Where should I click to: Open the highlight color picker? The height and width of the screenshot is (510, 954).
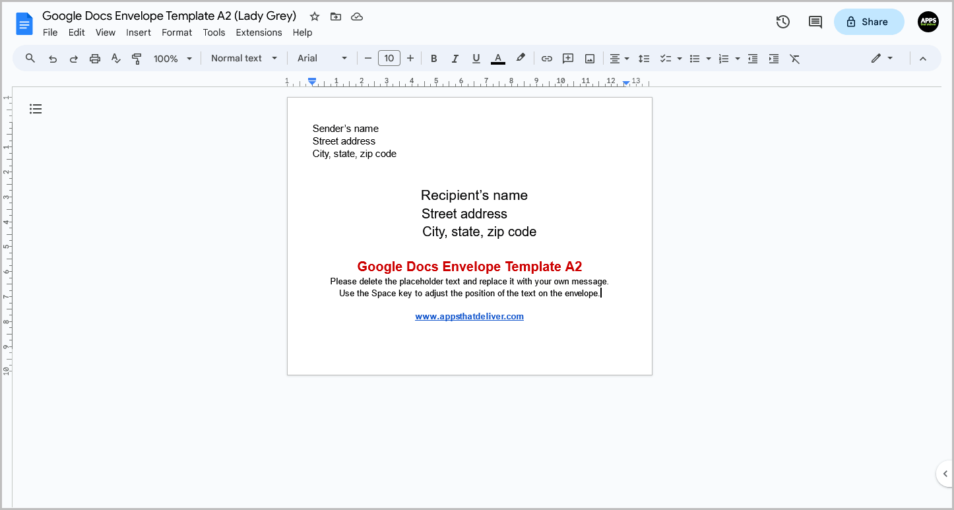[x=520, y=58]
